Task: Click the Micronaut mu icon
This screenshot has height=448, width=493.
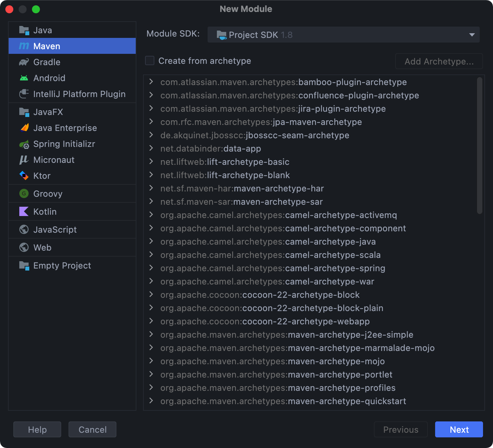Action: 24,160
